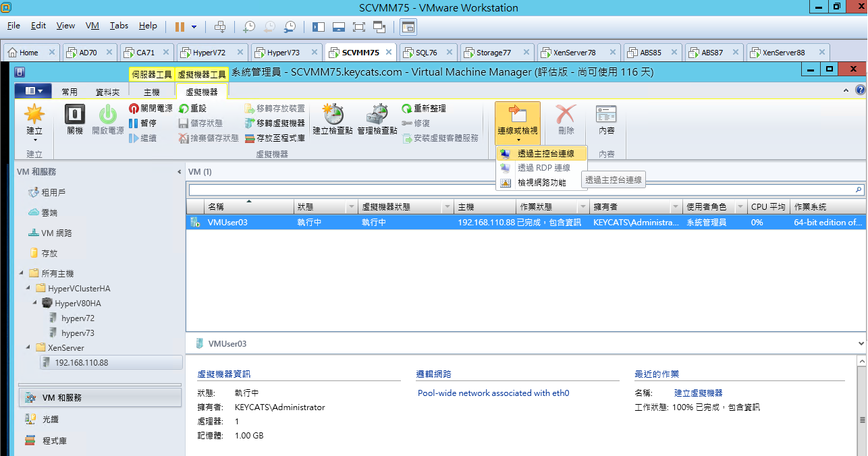Click search magnifier in VM list

(x=859, y=190)
